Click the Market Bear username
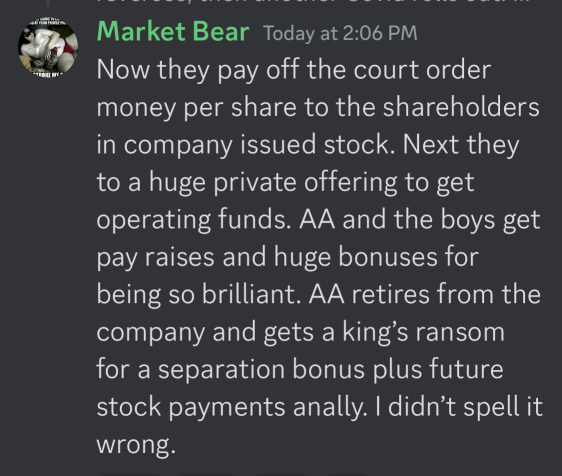Viewport: 562px width, 476px height. coord(173,32)
